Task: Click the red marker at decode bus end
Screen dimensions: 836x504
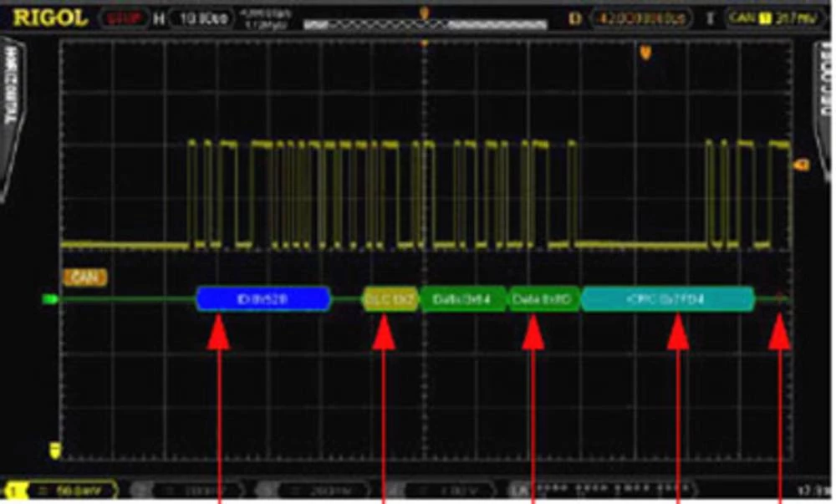Action: pos(780,297)
